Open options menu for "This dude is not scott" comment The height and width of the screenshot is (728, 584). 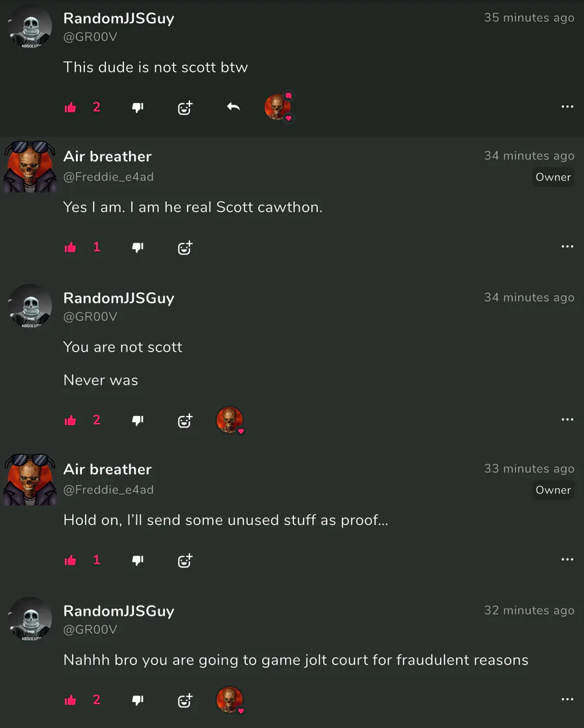[567, 107]
